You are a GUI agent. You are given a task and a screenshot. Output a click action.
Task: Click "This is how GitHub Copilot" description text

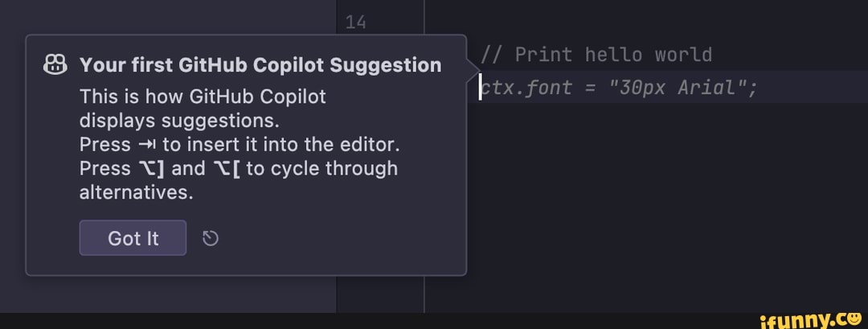(x=203, y=97)
